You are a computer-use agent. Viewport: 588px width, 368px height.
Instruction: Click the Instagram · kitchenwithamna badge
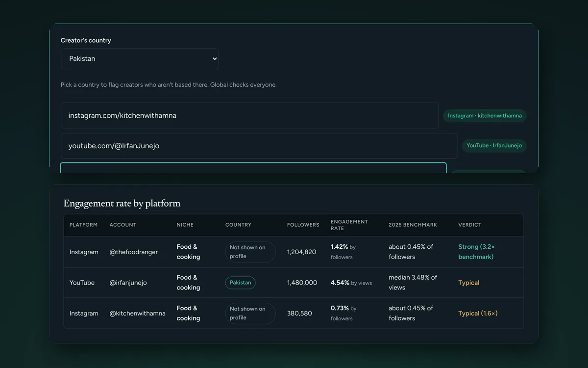485,116
